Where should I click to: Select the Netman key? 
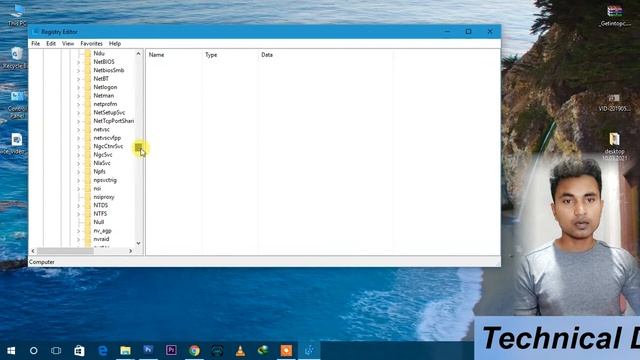pyautogui.click(x=103, y=96)
